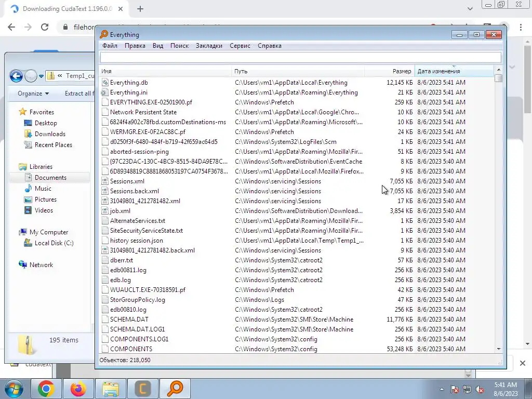This screenshot has width=532, height=399.
Task: Select the WERMGR.EXE-0F2AC88C.pf row
Action: click(x=297, y=131)
